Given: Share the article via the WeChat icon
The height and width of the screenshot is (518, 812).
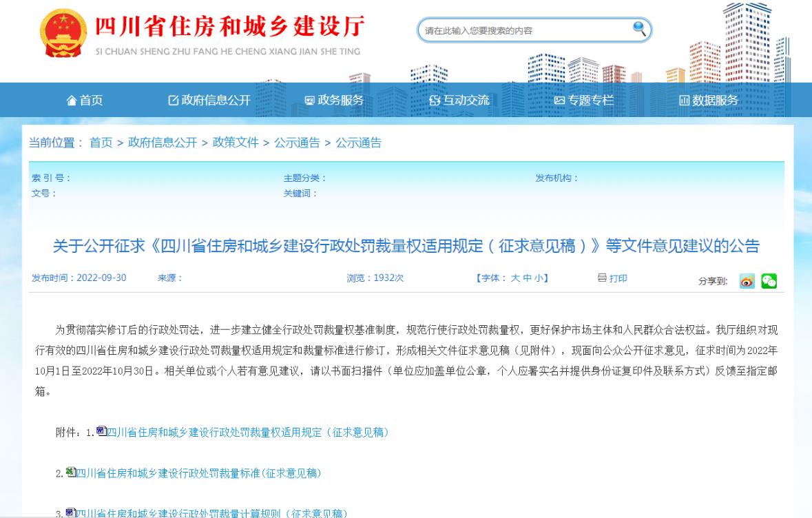Looking at the screenshot, I should [x=769, y=280].
